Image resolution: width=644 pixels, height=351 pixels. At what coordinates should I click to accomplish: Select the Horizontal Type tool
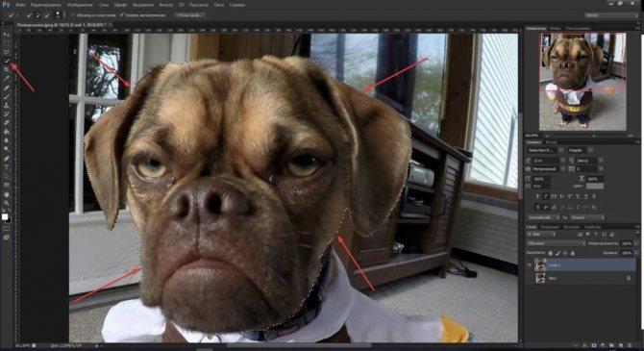(x=6, y=167)
